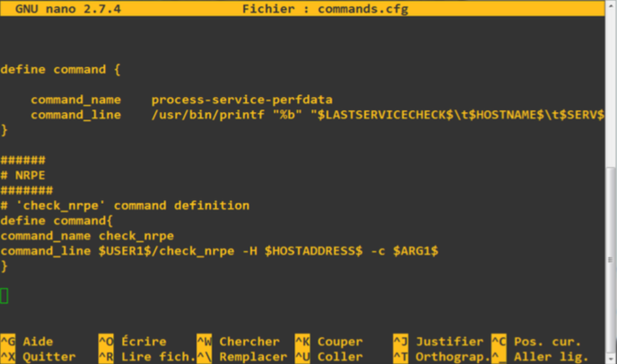Place cursor at the green cursor block
The height and width of the screenshot is (364, 617).
[x=4, y=296]
